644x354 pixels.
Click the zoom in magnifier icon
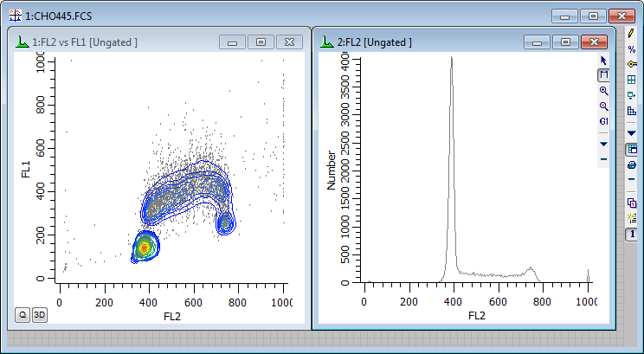603,91
